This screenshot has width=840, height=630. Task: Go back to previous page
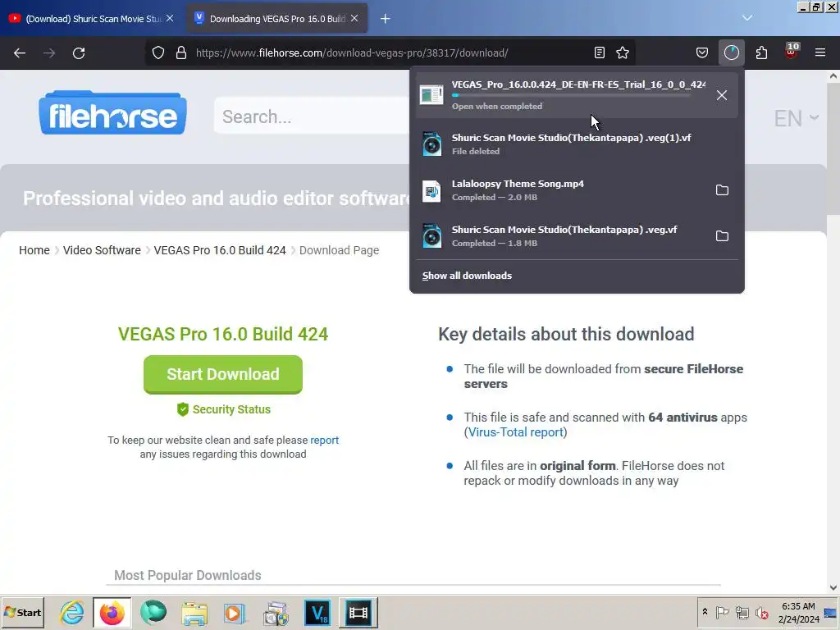click(x=20, y=53)
